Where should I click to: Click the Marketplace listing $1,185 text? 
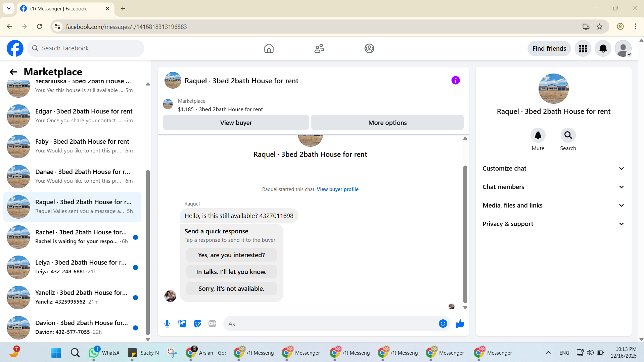tap(220, 109)
